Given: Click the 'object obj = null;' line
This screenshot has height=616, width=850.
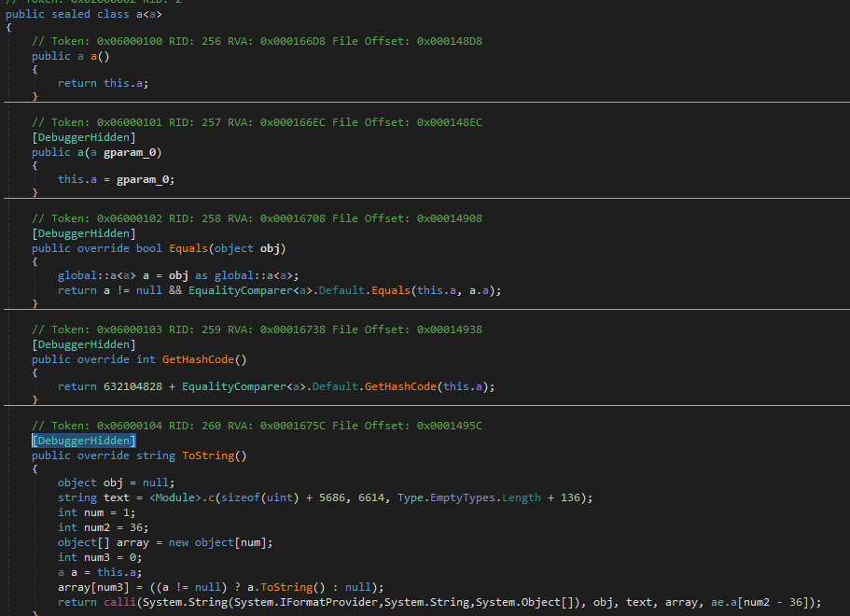Looking at the screenshot, I should point(116,483).
